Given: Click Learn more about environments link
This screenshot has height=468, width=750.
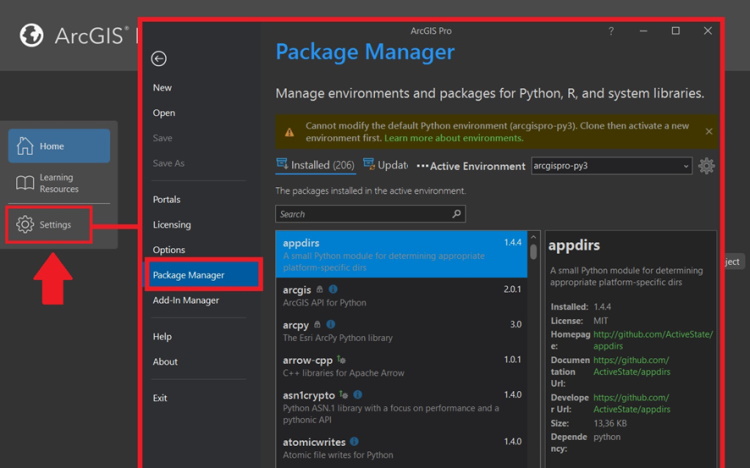Looking at the screenshot, I should pyautogui.click(x=453, y=138).
